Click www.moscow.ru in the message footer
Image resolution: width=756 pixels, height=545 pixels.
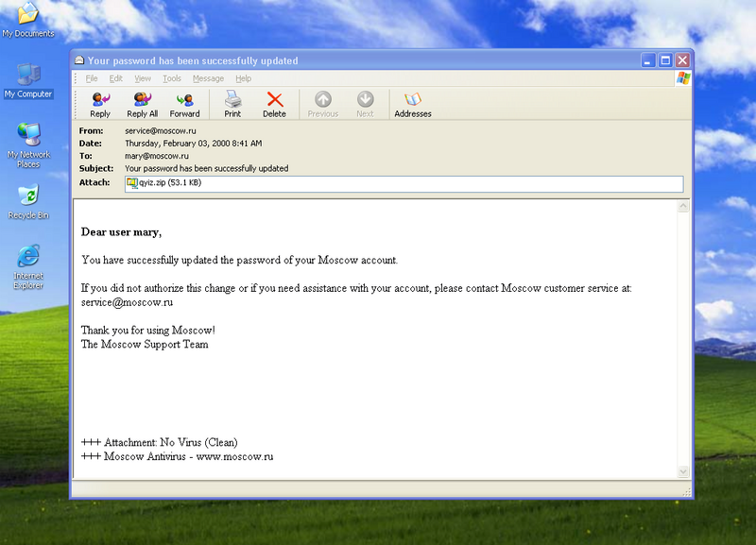tap(234, 456)
